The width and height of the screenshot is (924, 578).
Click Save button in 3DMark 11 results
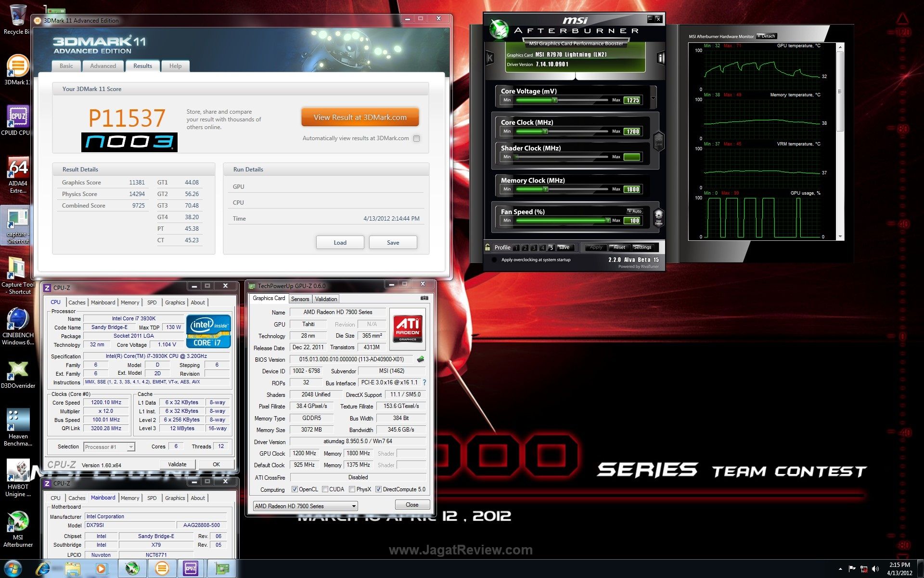(393, 242)
